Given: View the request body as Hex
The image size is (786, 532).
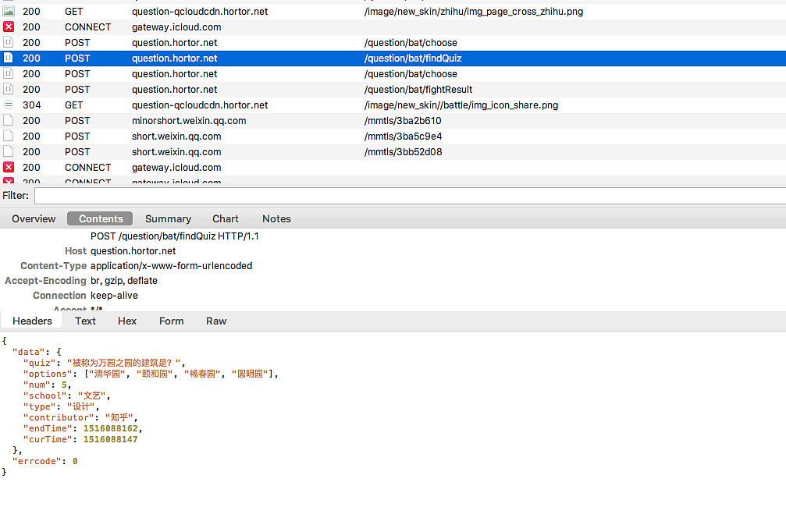Looking at the screenshot, I should pos(127,321).
